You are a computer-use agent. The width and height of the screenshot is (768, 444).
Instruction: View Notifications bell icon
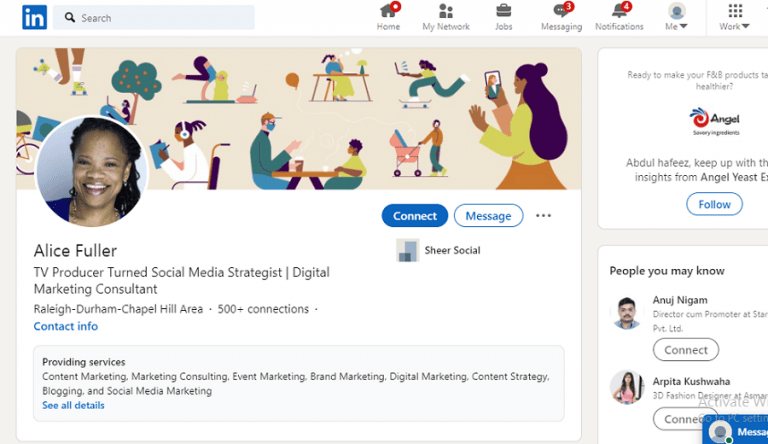[x=619, y=12]
